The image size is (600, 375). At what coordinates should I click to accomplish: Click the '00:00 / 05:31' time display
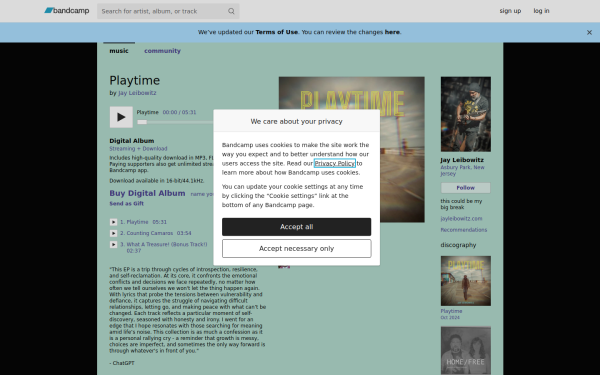179,112
